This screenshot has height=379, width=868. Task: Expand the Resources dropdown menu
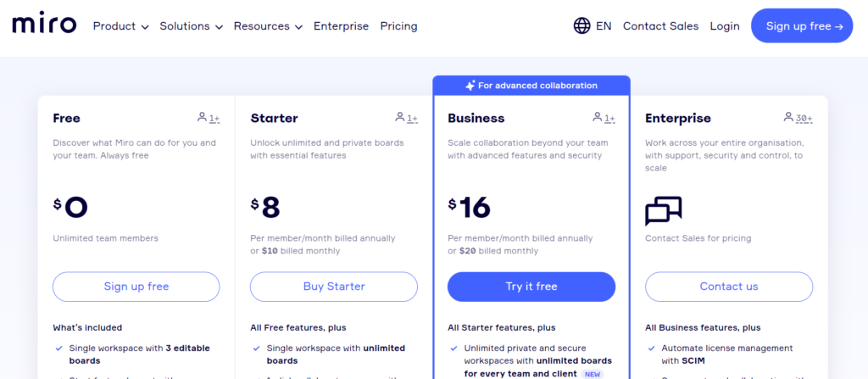[x=268, y=26]
